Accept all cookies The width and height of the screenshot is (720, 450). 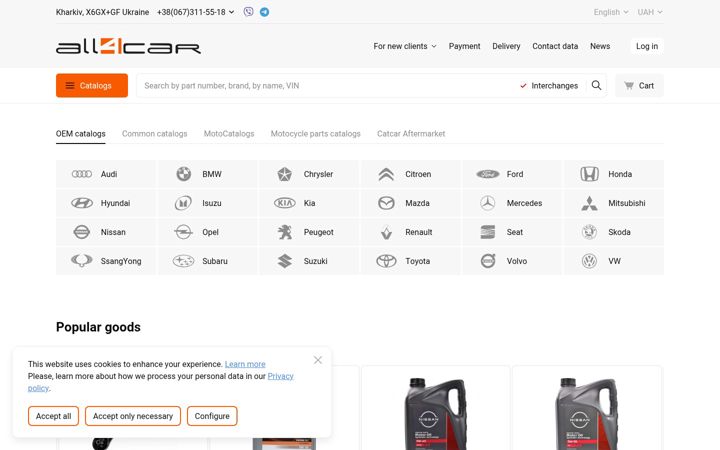coord(53,416)
